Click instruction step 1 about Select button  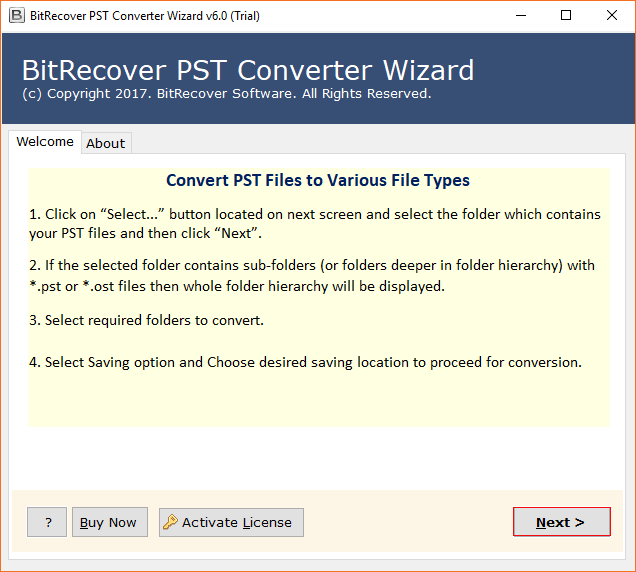tap(315, 224)
